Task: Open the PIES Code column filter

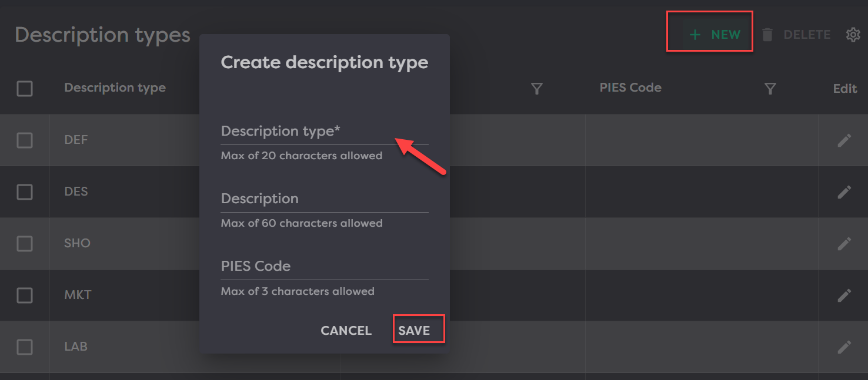Action: pyautogui.click(x=770, y=89)
